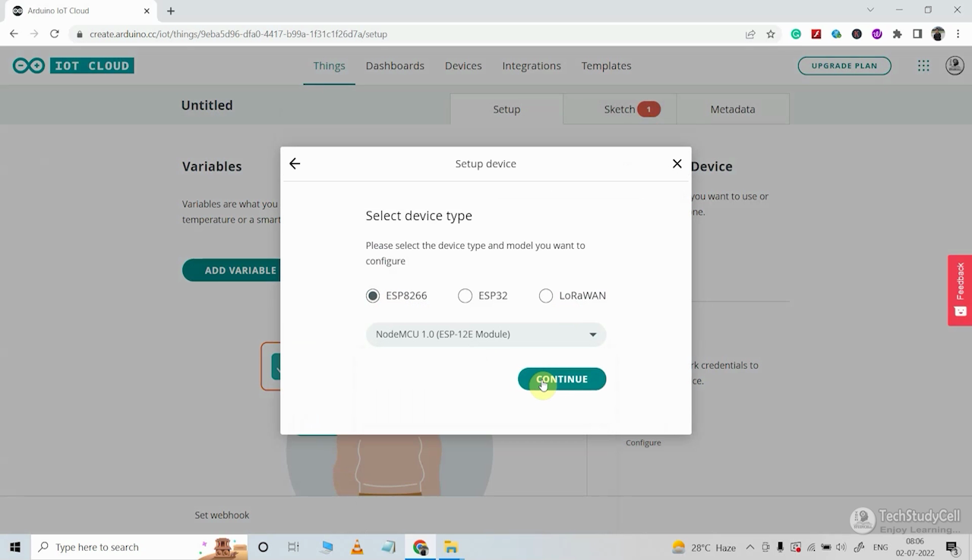Image resolution: width=972 pixels, height=560 pixels.
Task: Go back using the dialog arrow
Action: pos(295,164)
